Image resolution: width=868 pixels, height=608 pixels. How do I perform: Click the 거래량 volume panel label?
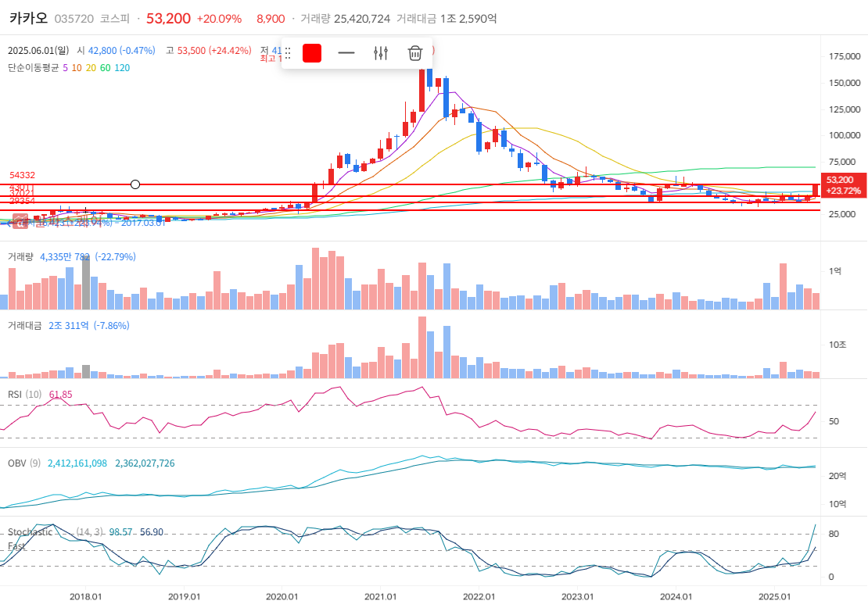[20, 256]
